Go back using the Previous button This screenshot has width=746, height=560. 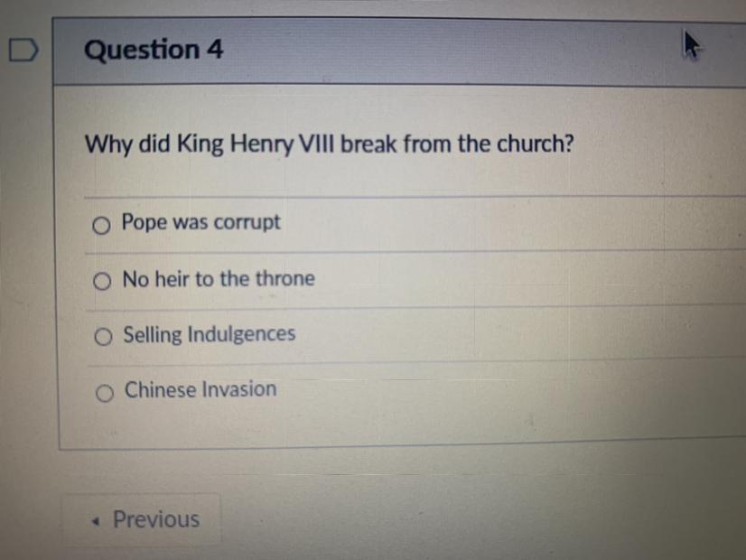[142, 519]
